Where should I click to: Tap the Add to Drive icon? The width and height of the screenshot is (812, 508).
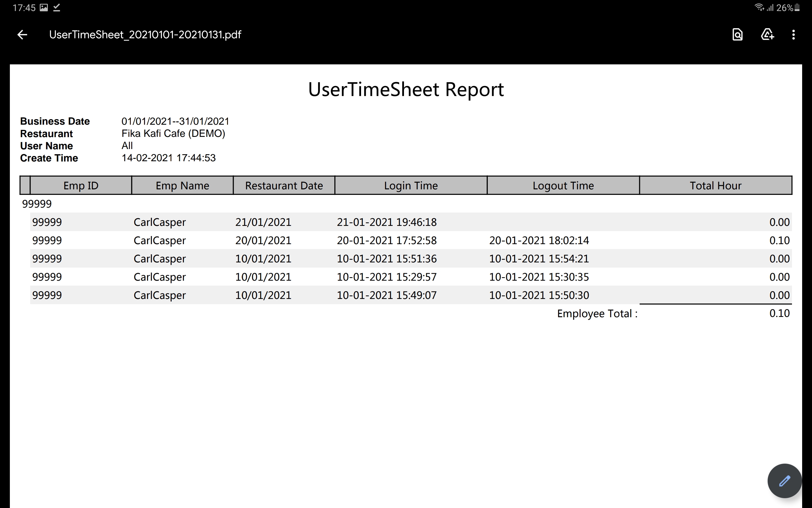pyautogui.click(x=767, y=35)
